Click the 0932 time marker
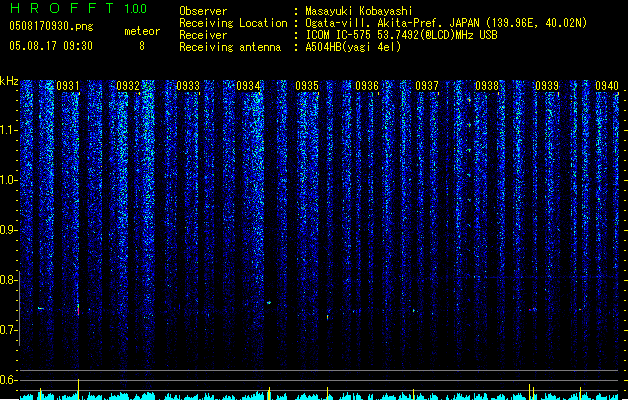The width and height of the screenshot is (629, 400). point(128,86)
